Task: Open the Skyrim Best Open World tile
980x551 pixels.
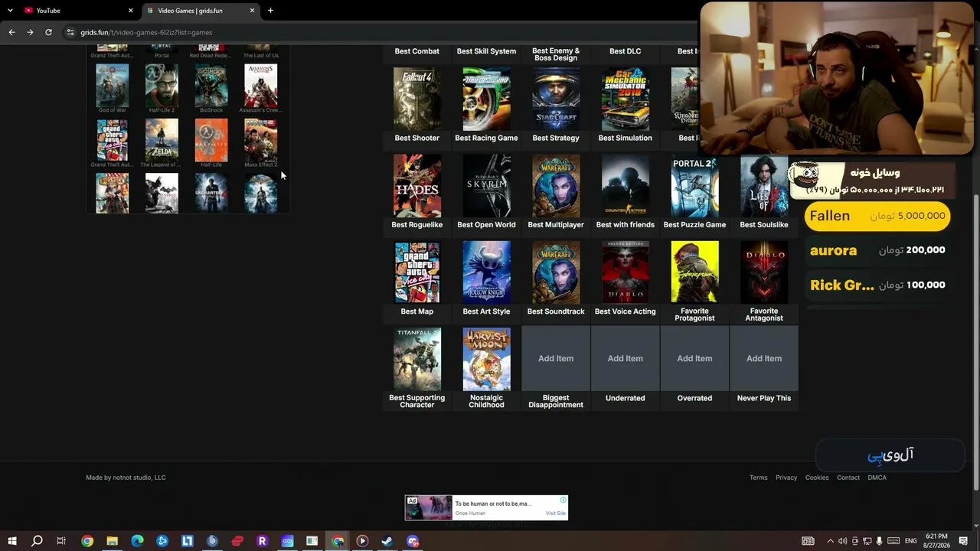Action: [x=486, y=186]
